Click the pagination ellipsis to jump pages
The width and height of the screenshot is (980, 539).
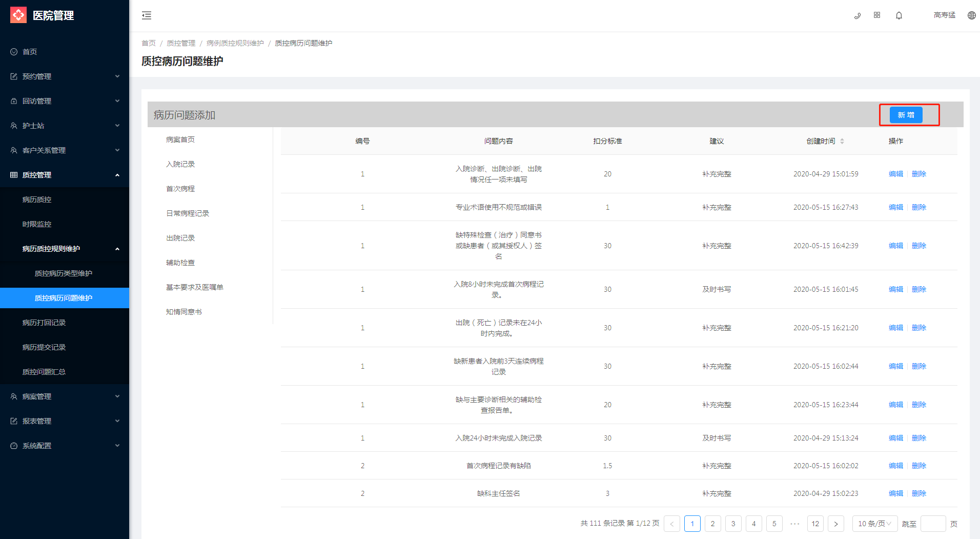[x=795, y=524]
